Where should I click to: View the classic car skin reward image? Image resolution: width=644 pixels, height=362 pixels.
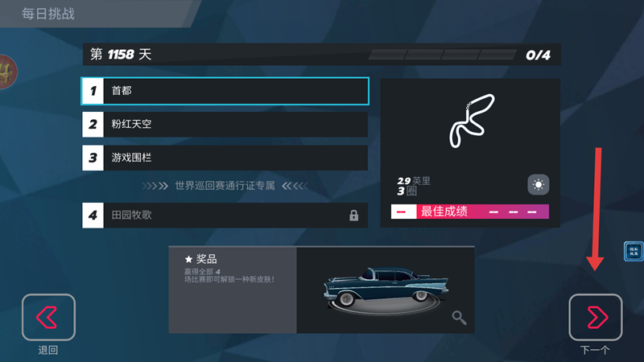(x=386, y=290)
